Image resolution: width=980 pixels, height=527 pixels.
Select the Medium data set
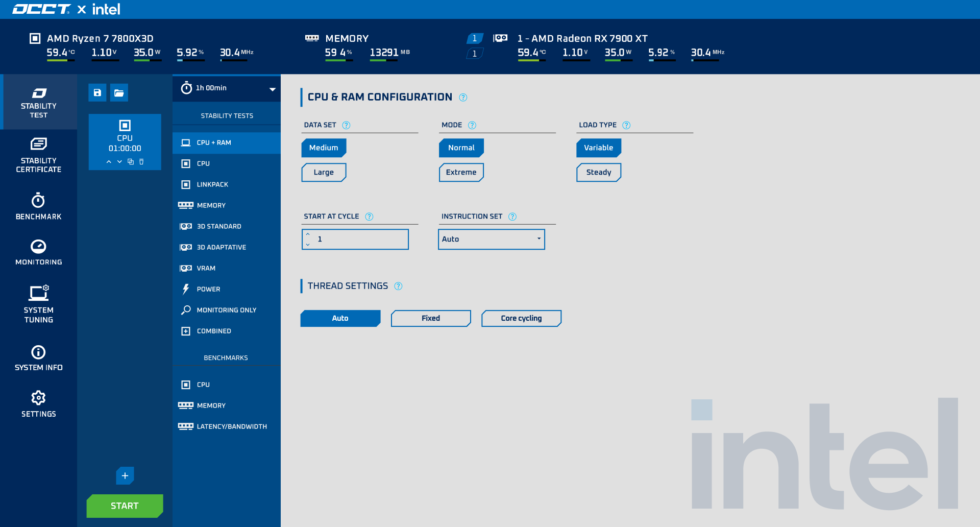point(324,148)
